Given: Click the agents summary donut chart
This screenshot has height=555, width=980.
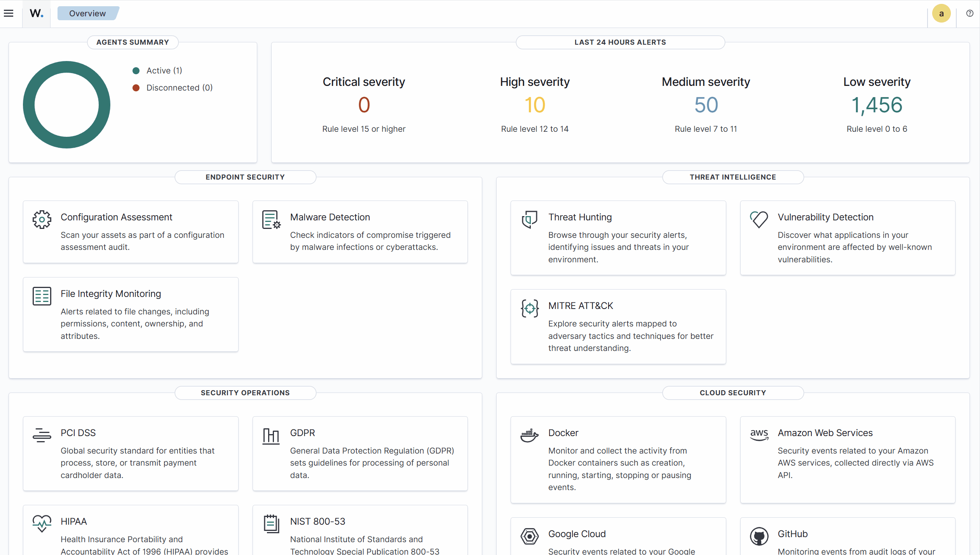Looking at the screenshot, I should (x=66, y=105).
